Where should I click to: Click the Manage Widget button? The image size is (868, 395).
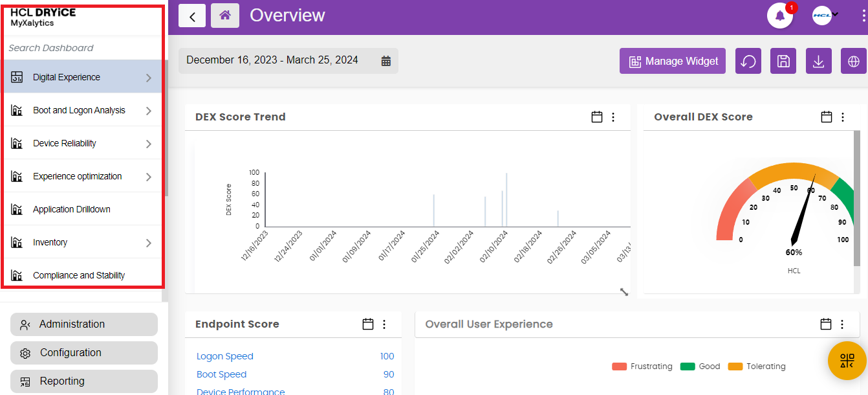pyautogui.click(x=673, y=62)
